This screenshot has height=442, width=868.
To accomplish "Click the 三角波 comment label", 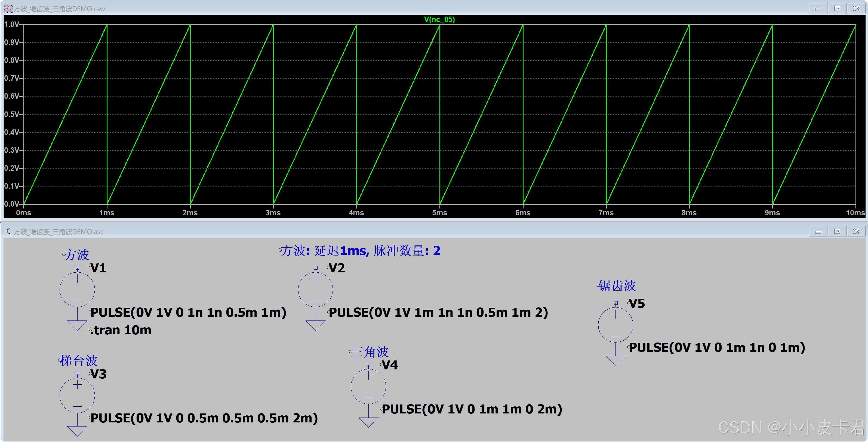I will (x=370, y=352).
